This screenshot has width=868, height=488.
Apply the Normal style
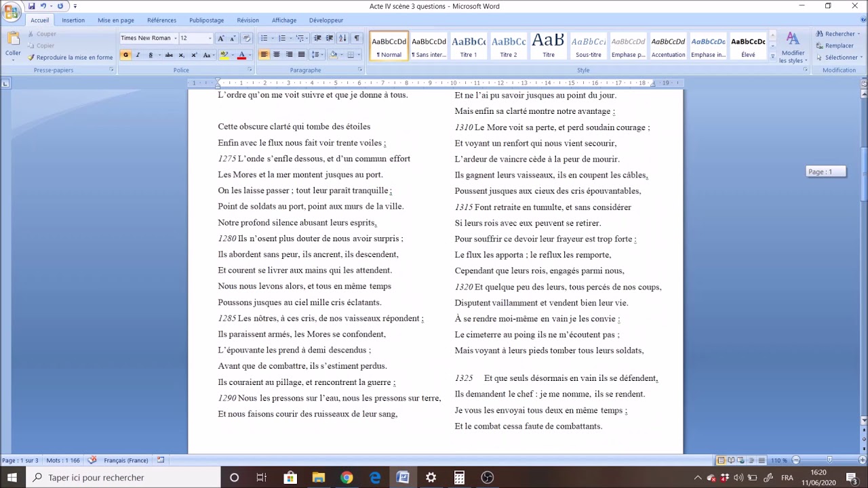(389, 46)
